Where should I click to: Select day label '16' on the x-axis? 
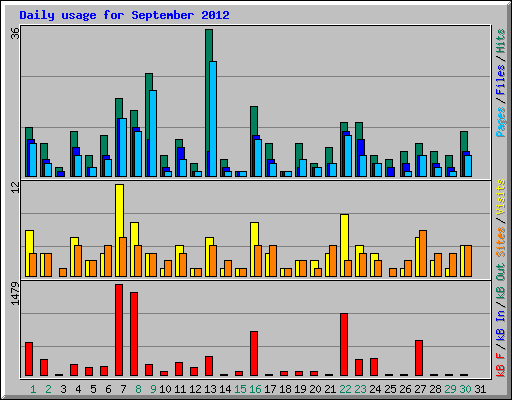[x=255, y=389]
